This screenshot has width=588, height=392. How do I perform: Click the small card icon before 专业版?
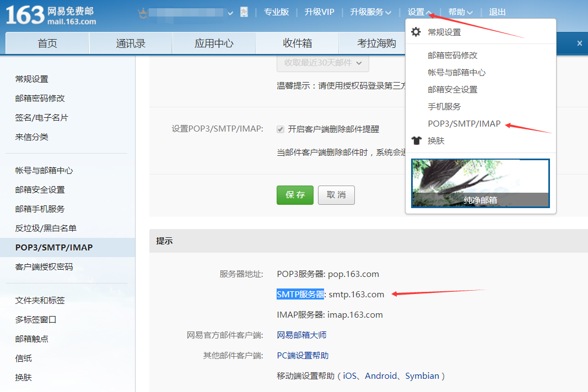click(244, 12)
